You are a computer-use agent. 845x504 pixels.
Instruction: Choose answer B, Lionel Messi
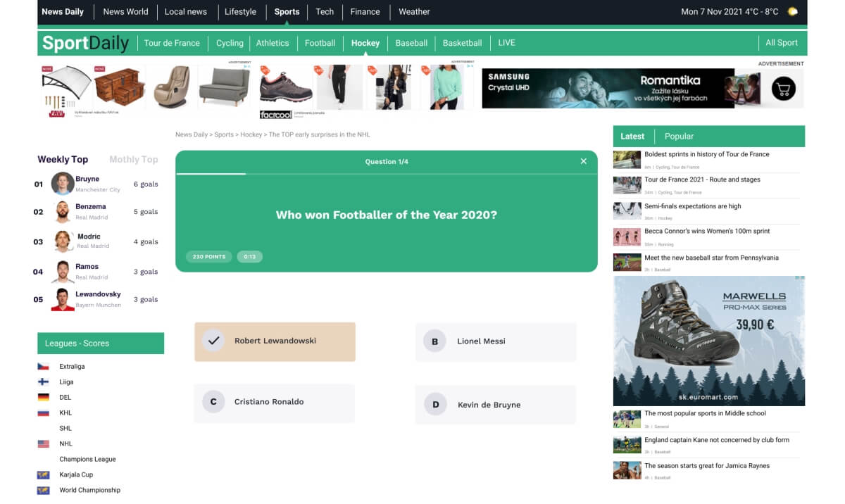pos(496,341)
